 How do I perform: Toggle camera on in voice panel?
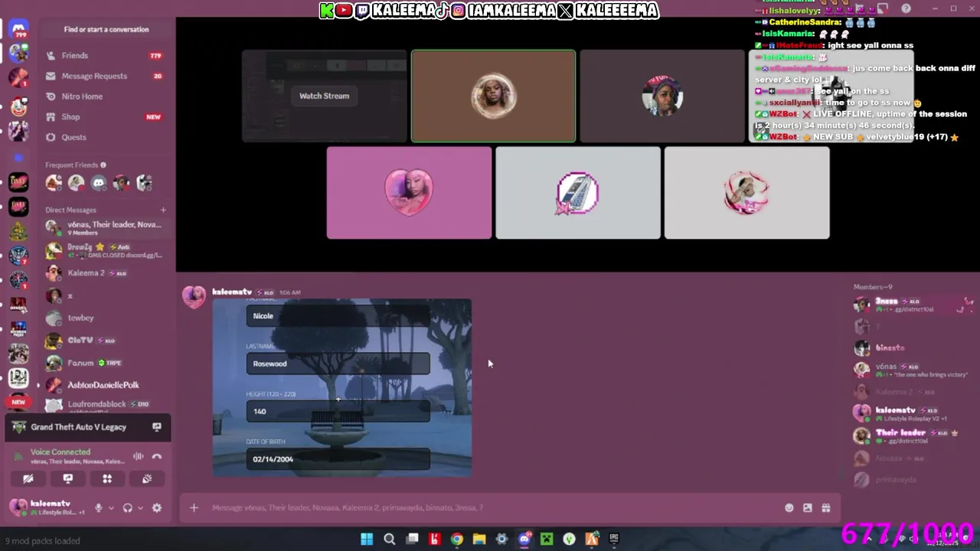click(28, 478)
